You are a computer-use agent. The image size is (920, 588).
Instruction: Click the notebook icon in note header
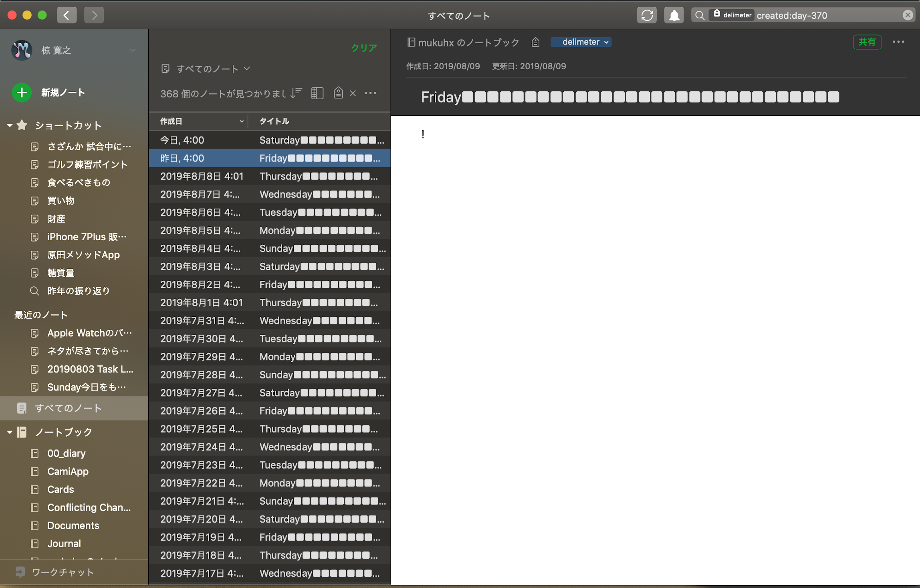(411, 42)
